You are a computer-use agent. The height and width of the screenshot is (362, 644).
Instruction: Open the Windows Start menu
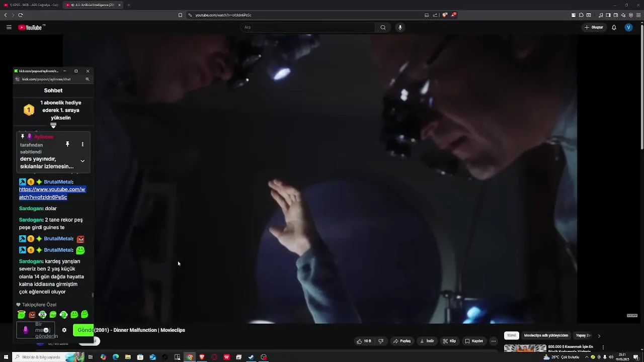click(x=6, y=357)
